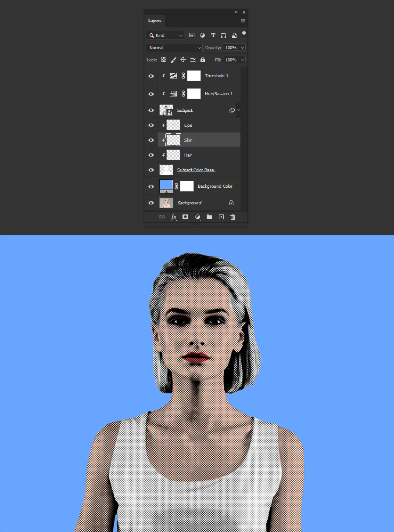This screenshot has height=532, width=394.
Task: Click the lock icon on Background layer
Action: coord(231,203)
